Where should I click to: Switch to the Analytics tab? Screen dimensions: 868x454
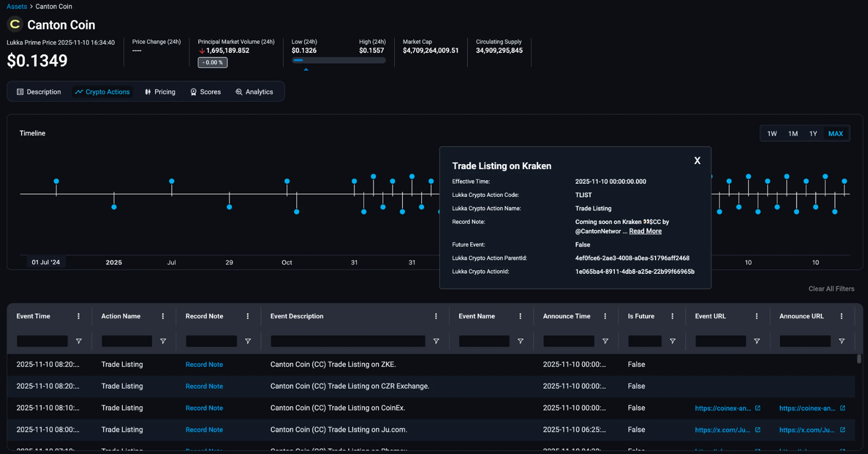[x=254, y=92]
